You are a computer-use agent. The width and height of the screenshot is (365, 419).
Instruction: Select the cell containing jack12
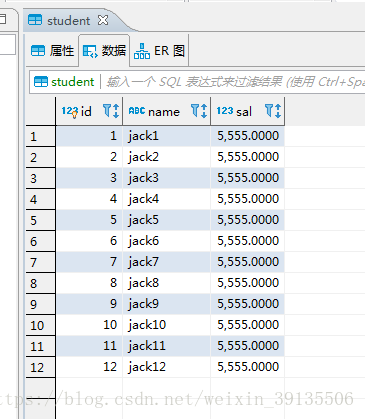pyautogui.click(x=167, y=367)
